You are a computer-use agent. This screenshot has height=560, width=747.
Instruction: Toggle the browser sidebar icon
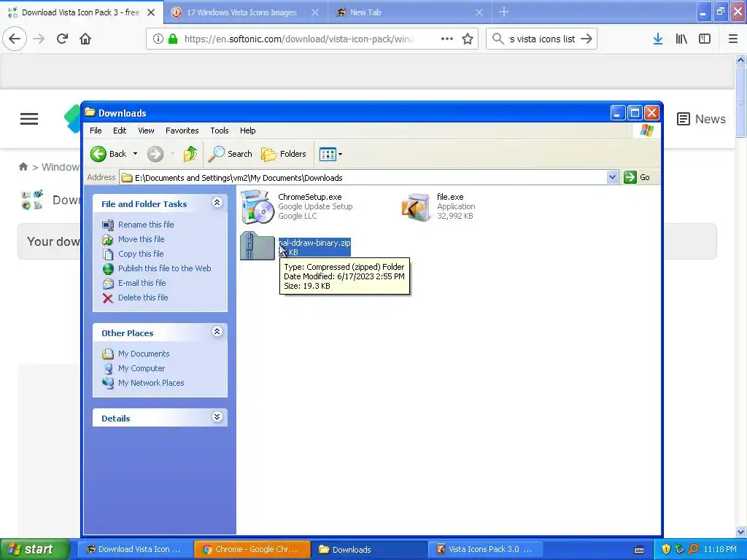[705, 39]
